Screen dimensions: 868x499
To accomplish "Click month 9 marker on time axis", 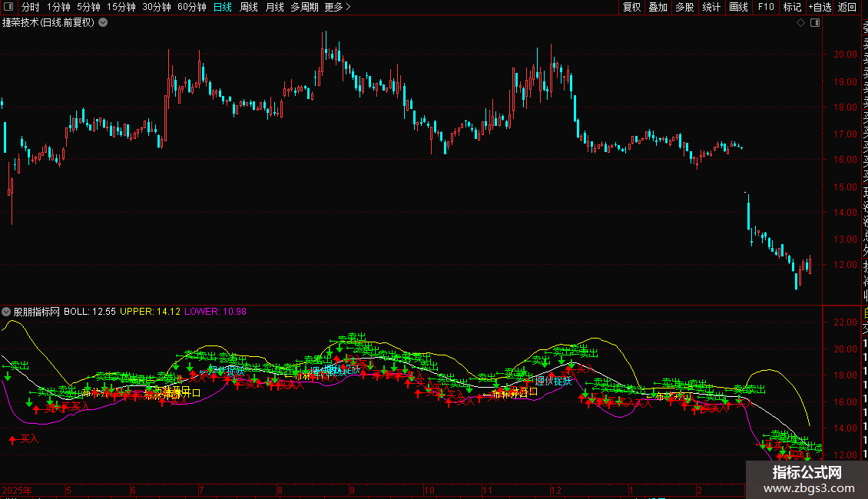I will [x=352, y=491].
